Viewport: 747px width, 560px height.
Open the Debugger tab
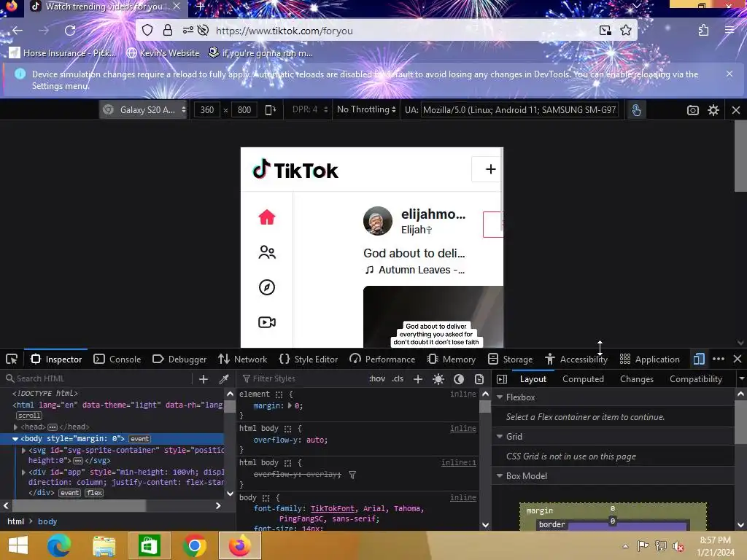click(x=179, y=359)
